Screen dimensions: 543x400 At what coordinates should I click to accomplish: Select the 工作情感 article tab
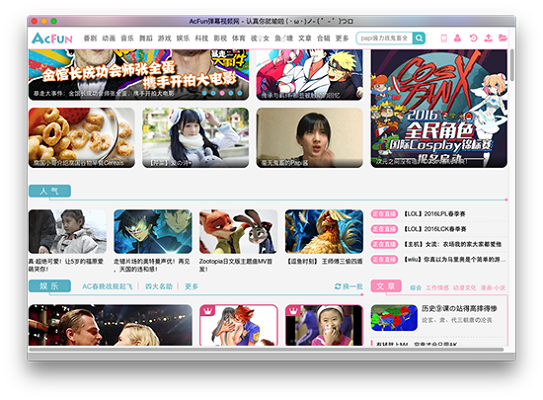437,288
